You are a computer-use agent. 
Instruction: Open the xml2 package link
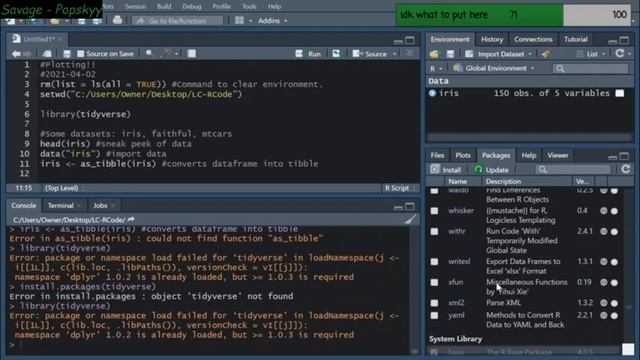456,303
